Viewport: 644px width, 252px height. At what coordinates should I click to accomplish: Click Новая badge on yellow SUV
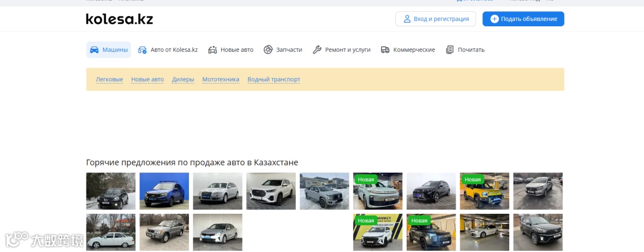[472, 180]
